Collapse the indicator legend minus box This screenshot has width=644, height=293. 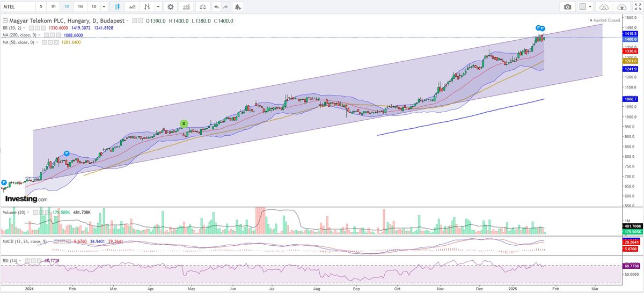pyautogui.click(x=5, y=21)
